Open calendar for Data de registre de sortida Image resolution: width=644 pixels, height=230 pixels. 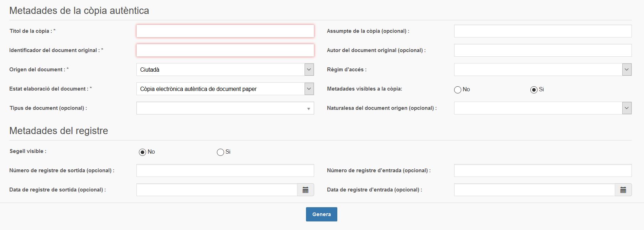point(305,190)
